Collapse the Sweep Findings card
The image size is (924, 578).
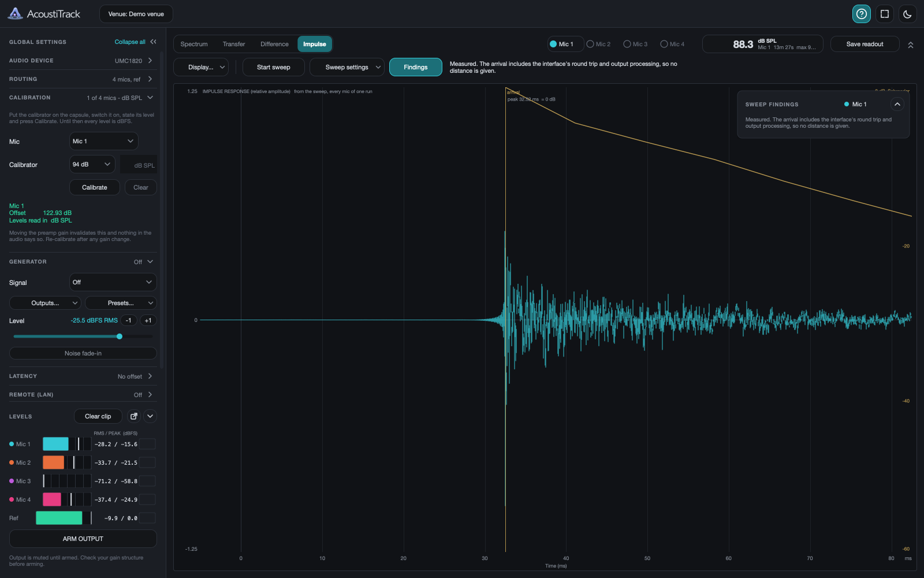coord(897,104)
